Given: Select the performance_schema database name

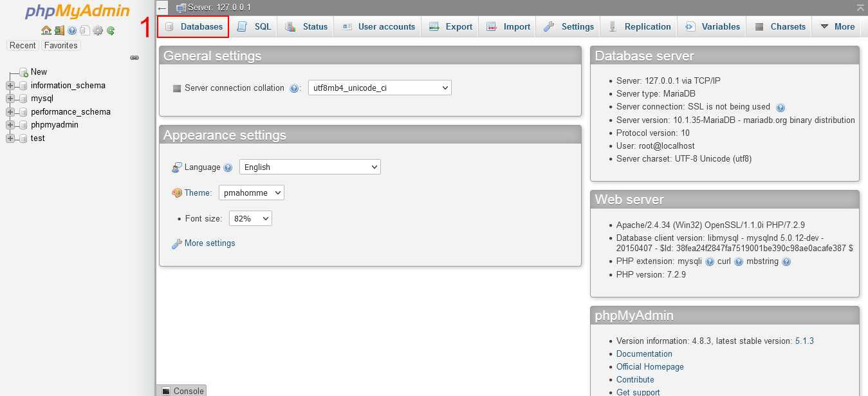Looking at the screenshot, I should tap(71, 112).
